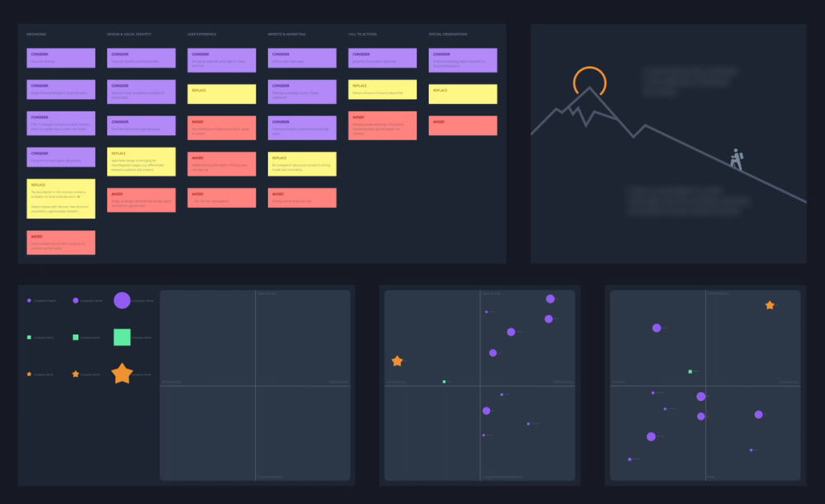
Task: Select the 'Focus on content, core functionality' note
Action: pos(141,58)
